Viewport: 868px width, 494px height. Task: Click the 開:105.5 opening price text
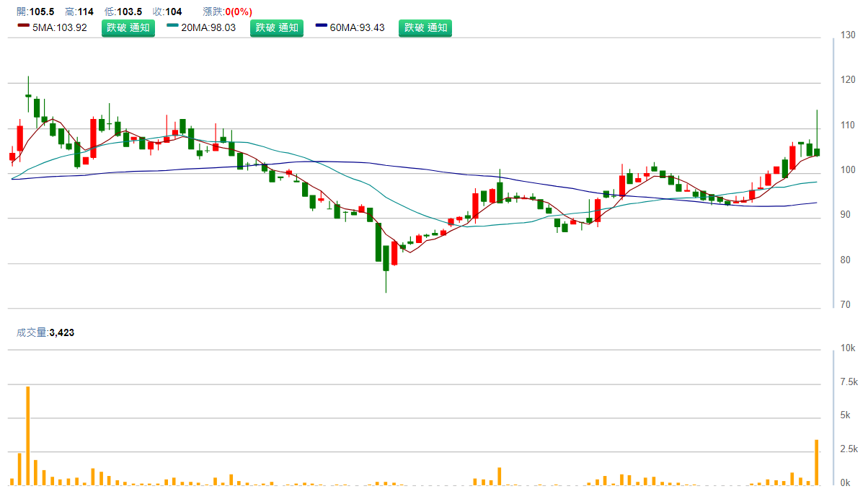(x=35, y=12)
